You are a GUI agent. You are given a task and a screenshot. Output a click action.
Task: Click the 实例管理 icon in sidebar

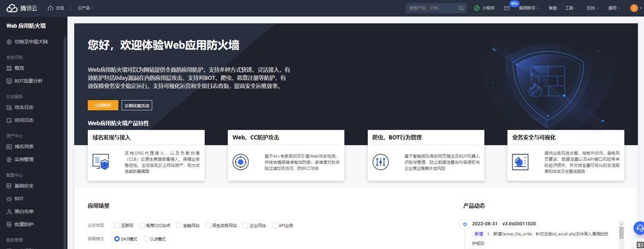[x=9, y=159]
